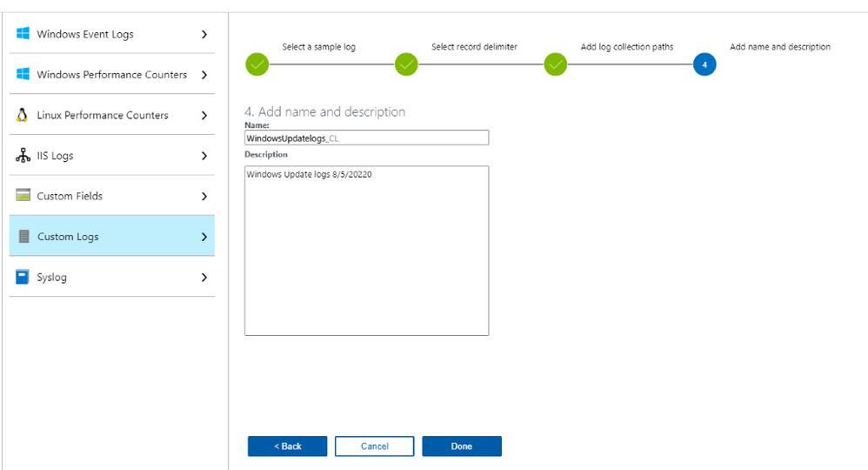Click inside the Description text area
The height and width of the screenshot is (470, 868).
(x=366, y=251)
